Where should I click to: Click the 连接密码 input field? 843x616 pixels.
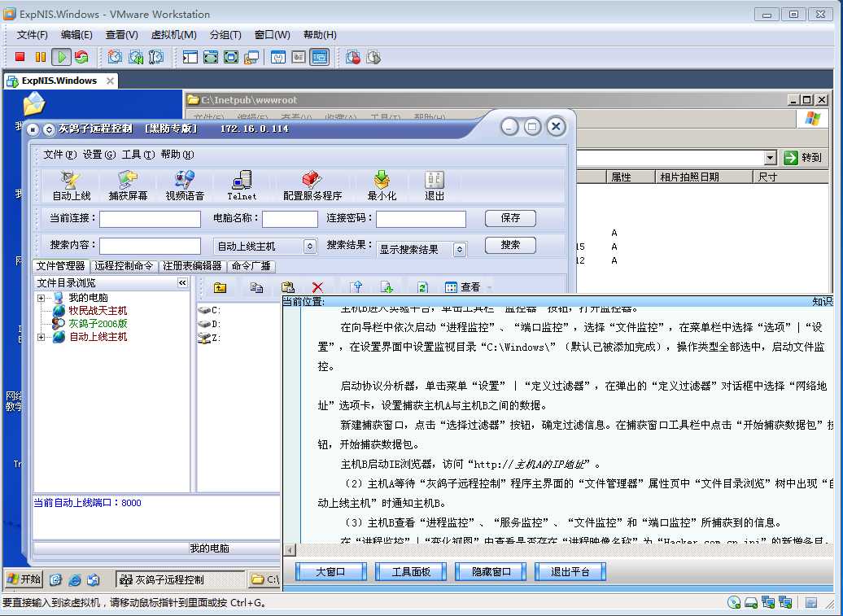421,220
